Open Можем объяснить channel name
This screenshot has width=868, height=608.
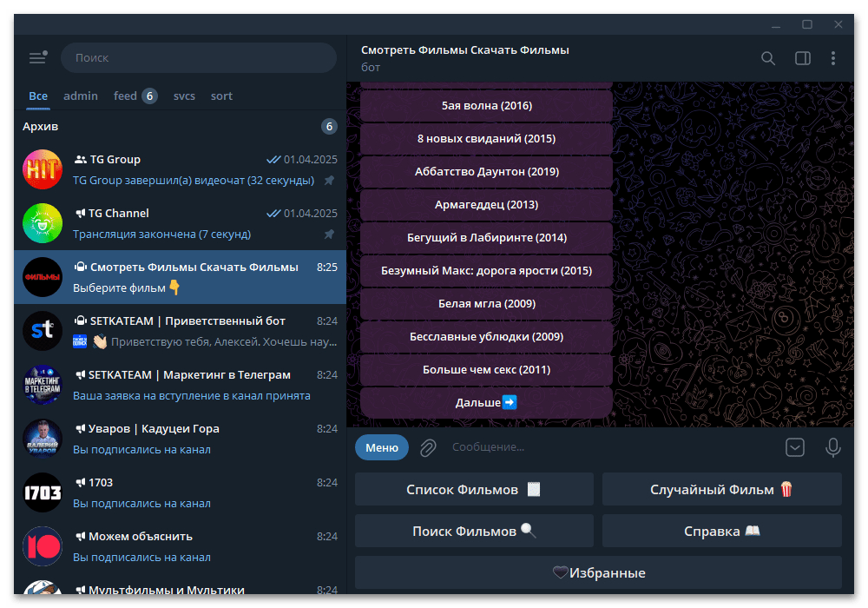[141, 537]
